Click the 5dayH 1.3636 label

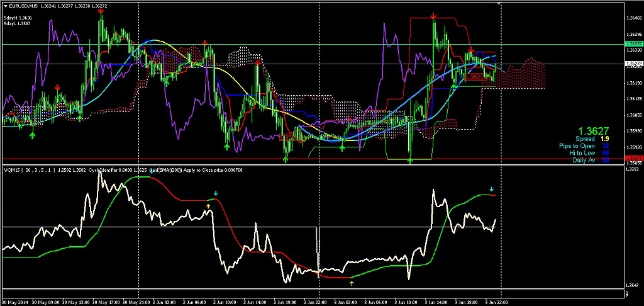(18, 18)
